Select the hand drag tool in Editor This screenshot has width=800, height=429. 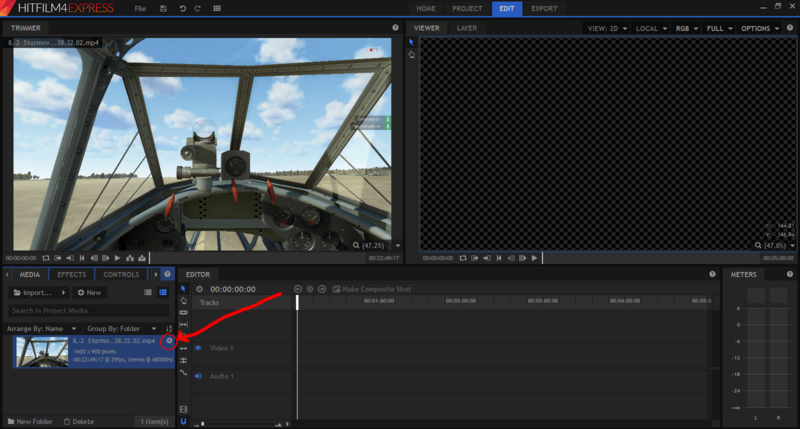(184, 301)
